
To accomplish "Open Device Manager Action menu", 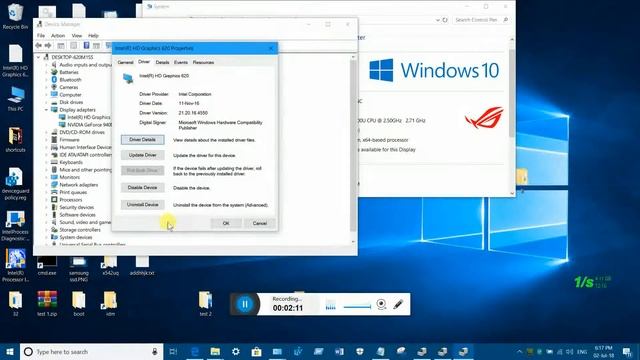I will coord(58,36).
